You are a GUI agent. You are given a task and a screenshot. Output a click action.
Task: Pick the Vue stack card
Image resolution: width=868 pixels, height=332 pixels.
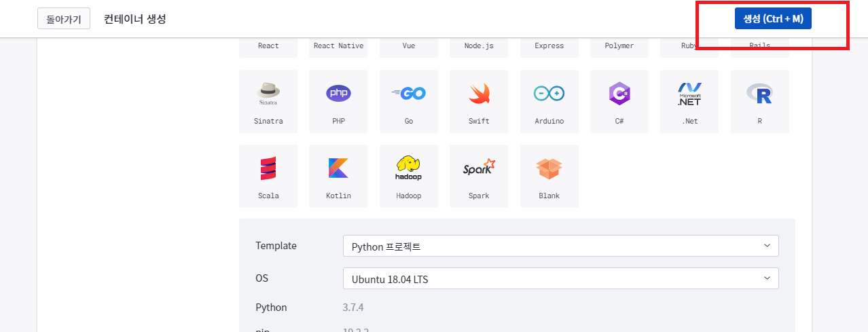(x=409, y=48)
